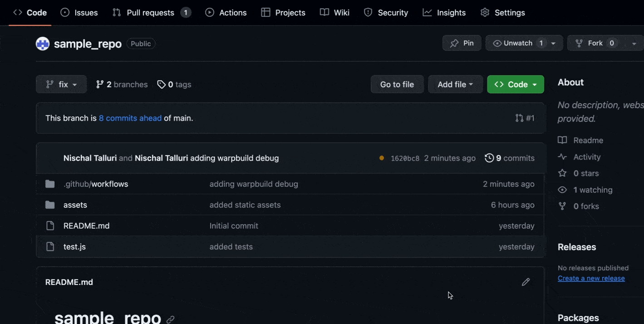Click the tags icon showing 0 tags
Image resolution: width=644 pixels, height=324 pixels.
tap(162, 84)
